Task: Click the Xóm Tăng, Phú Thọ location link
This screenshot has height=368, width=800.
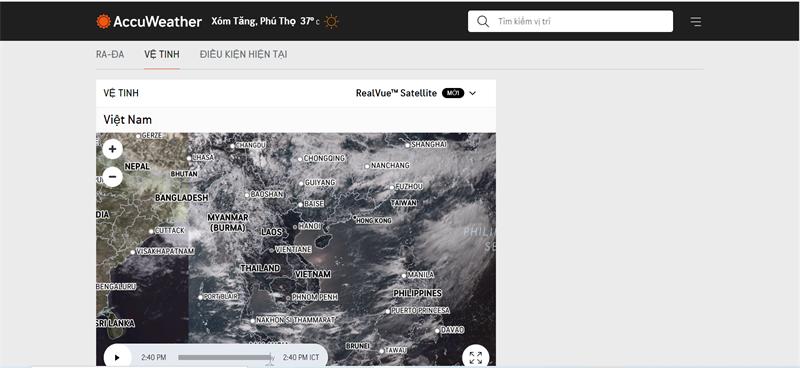Action: [253, 21]
